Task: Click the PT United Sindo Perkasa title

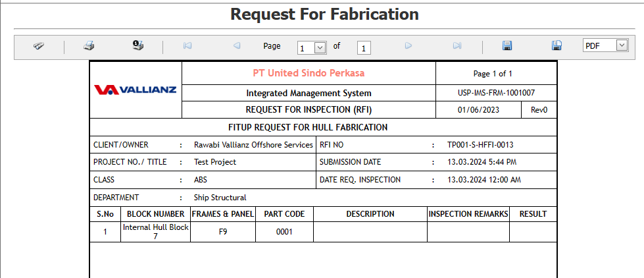Action: coord(309,73)
